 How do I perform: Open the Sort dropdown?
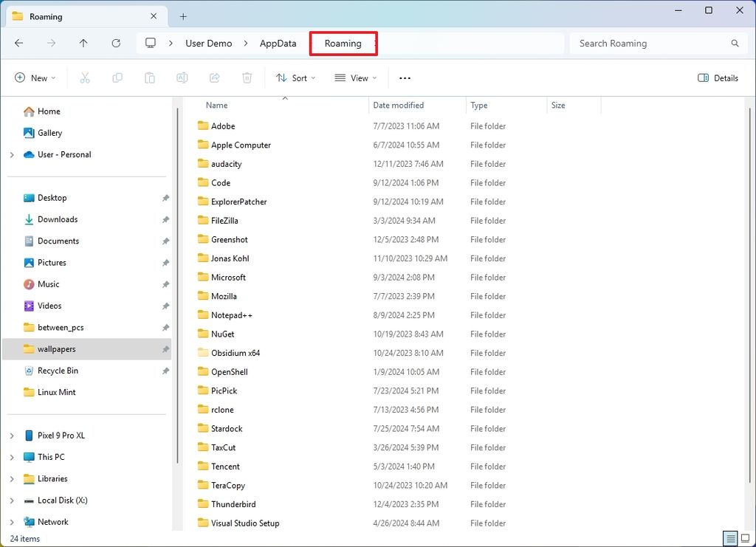[x=295, y=78]
